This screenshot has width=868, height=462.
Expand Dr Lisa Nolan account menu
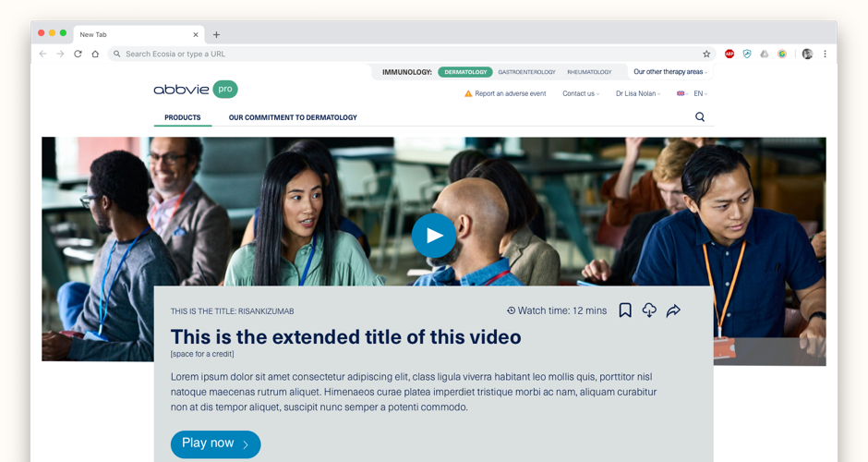point(638,93)
